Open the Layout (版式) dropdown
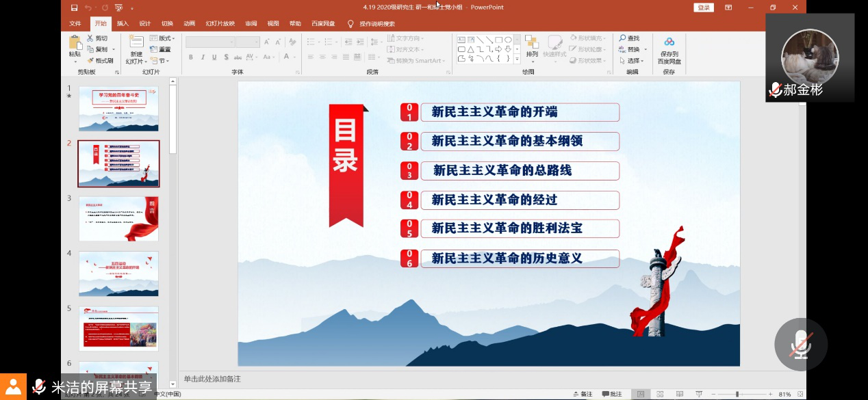Image resolution: width=868 pixels, height=400 pixels. 162,38
